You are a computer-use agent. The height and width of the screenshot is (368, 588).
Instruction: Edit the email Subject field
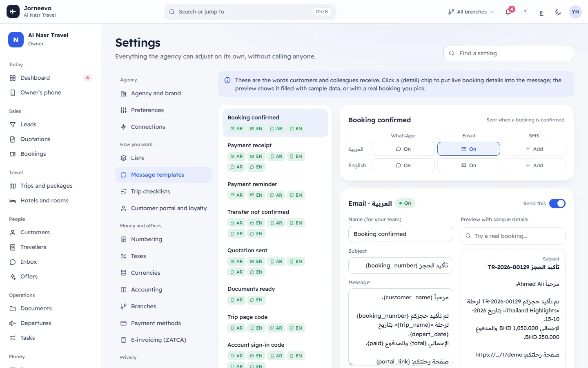click(x=401, y=265)
